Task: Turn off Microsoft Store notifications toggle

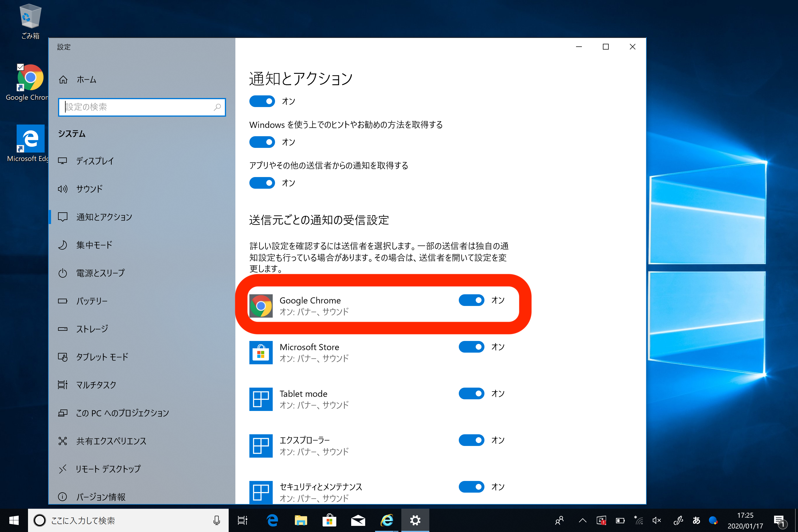Action: pyautogui.click(x=472, y=347)
